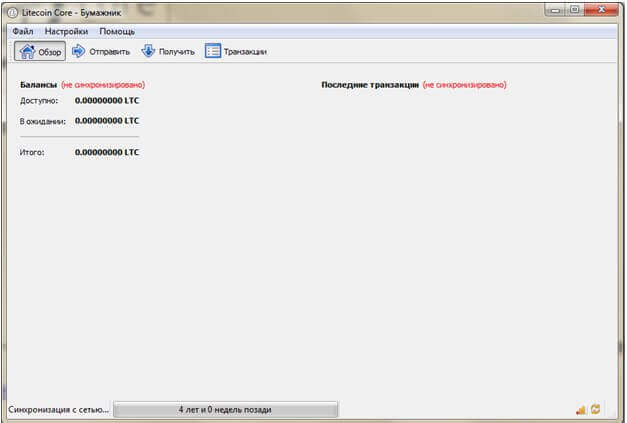
Task: Click the blockchain sync status icon
Action: (595, 409)
